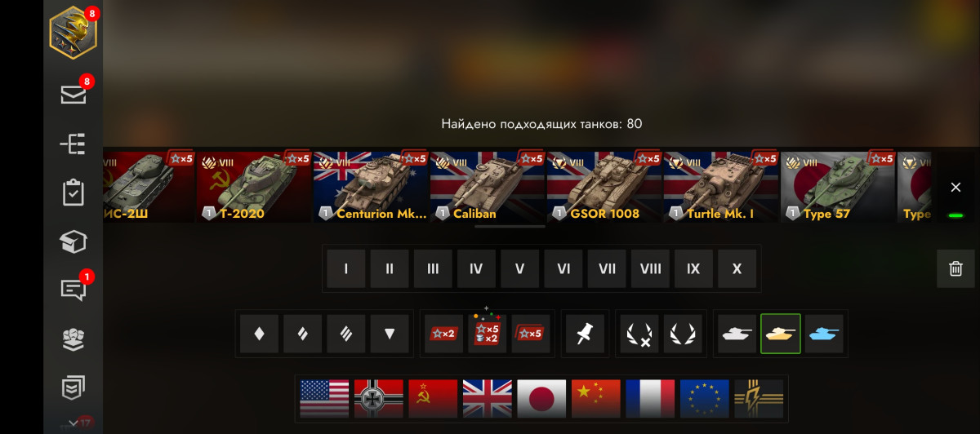
Task: Open the tech tree icon in sidebar
Action: (x=73, y=144)
